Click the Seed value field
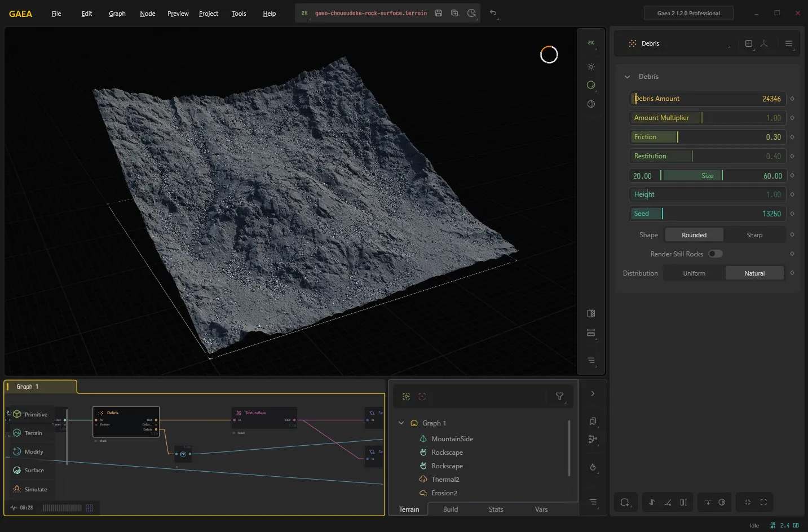This screenshot has width=808, height=532. pos(708,214)
